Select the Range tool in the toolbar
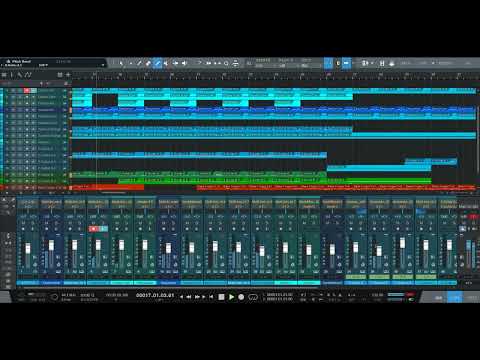The height and width of the screenshot is (360, 480). pos(130,63)
